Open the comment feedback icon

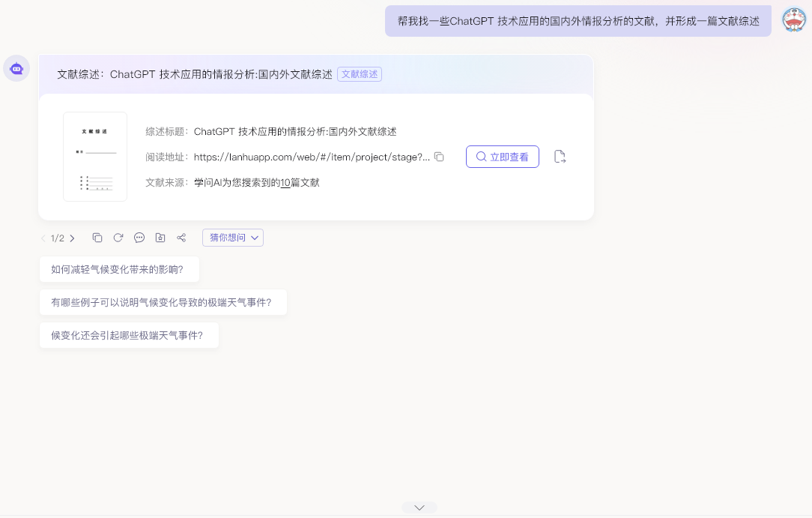point(139,238)
